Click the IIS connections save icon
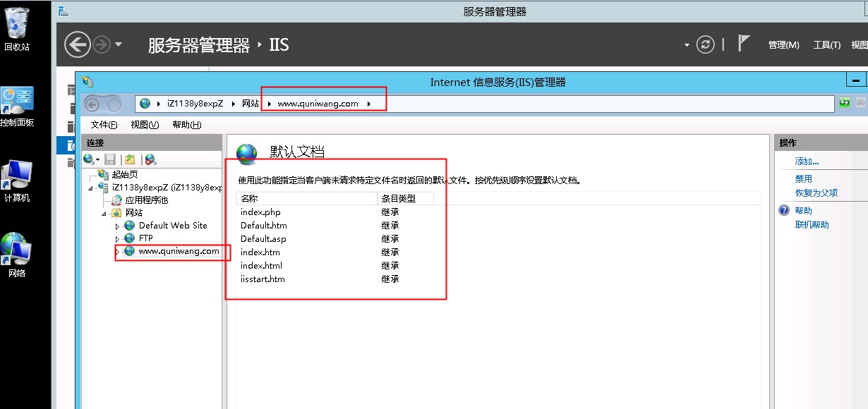This screenshot has height=409, width=868. click(x=110, y=159)
